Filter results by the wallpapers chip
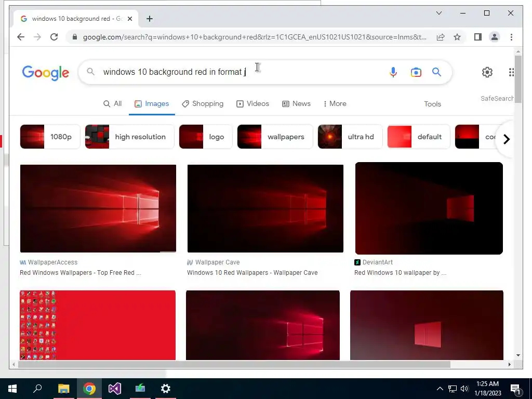This screenshot has width=532, height=399. pyautogui.click(x=275, y=137)
